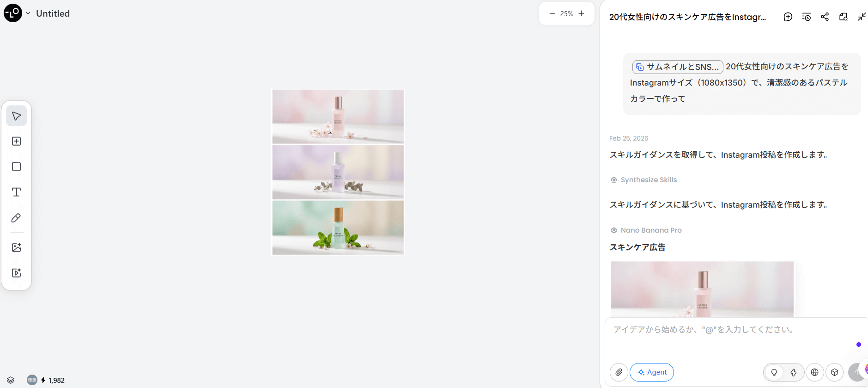Select the Frame add tool
This screenshot has height=388, width=868.
16,142
